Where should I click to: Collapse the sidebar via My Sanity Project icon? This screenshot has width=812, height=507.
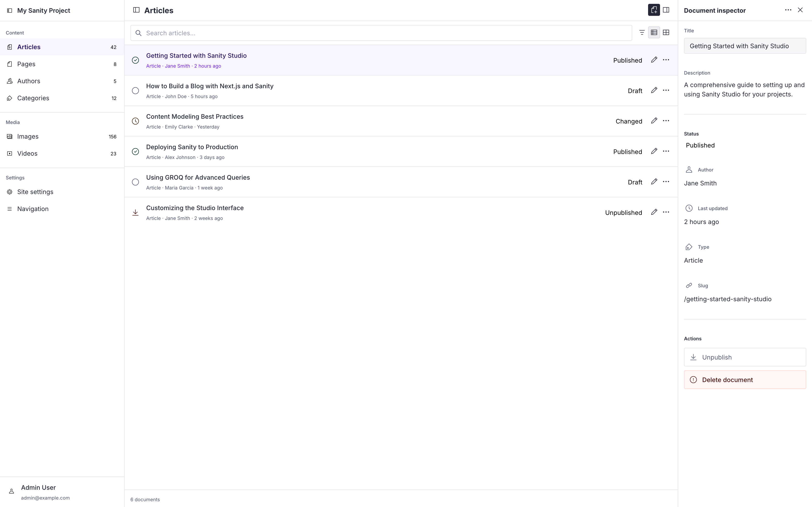(10, 10)
